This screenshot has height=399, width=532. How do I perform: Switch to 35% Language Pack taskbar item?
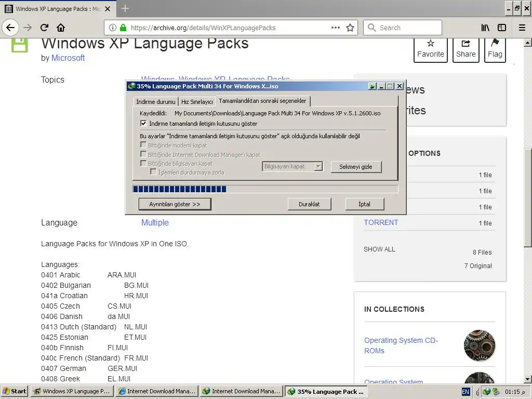point(326,391)
